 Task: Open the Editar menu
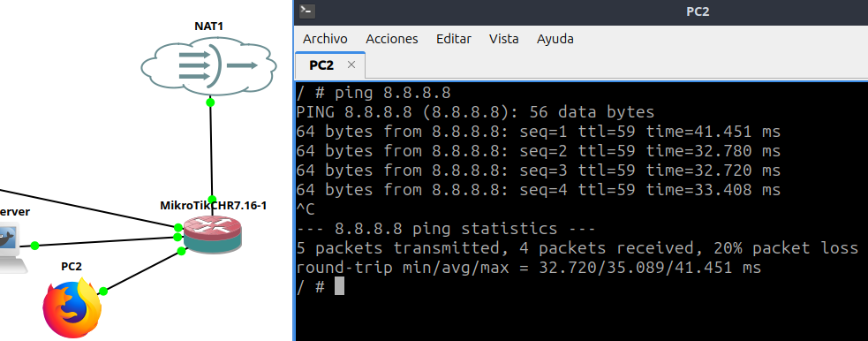point(454,39)
